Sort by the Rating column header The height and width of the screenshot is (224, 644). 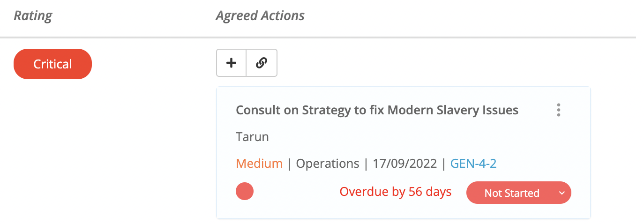33,16
